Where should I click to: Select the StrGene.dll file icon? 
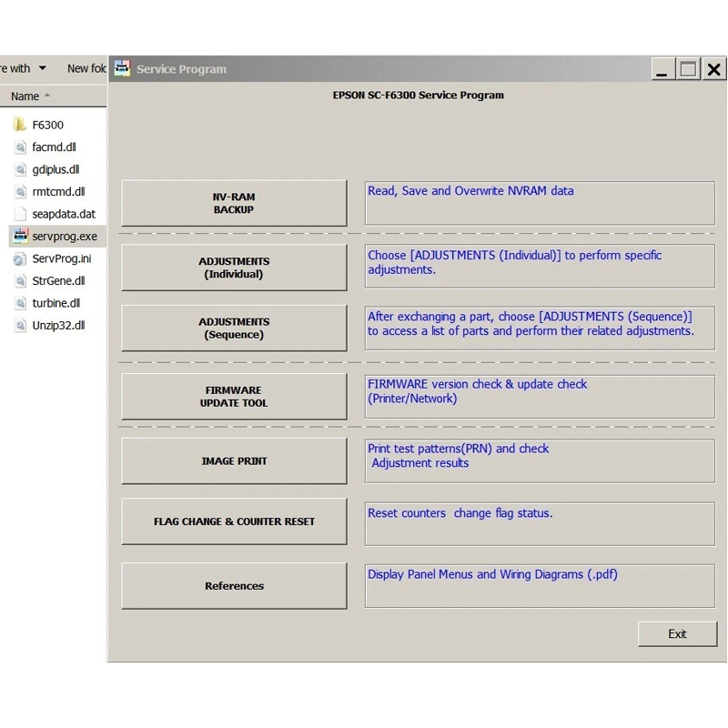pos(20,281)
